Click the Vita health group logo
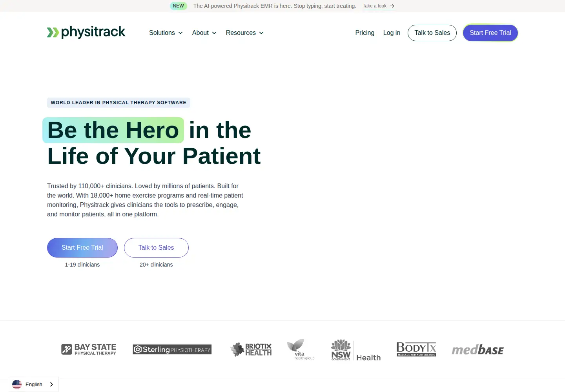The image size is (565, 392). pyautogui.click(x=301, y=349)
